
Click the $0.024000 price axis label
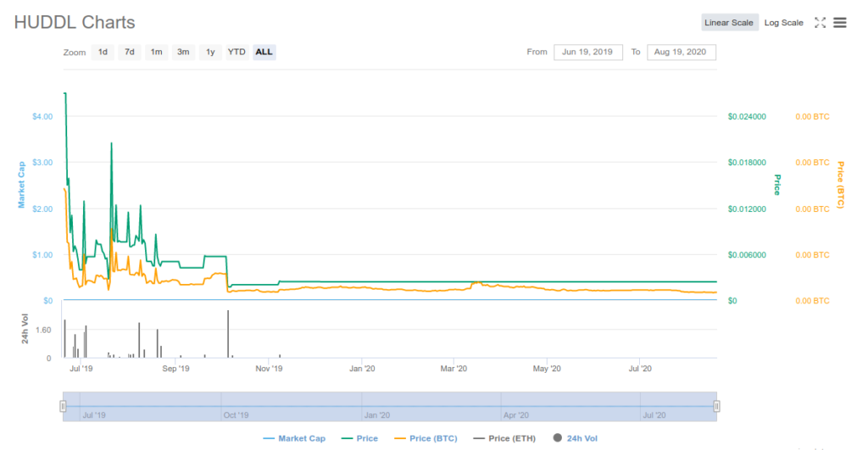click(747, 116)
